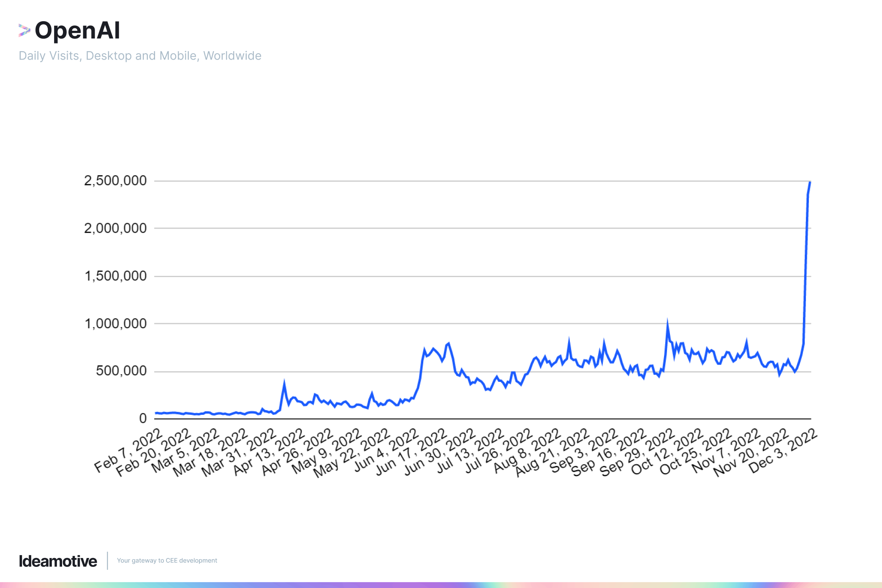Image resolution: width=882 pixels, height=588 pixels.
Task: Click the Feb 7, 2022 date label
Action: [x=128, y=450]
